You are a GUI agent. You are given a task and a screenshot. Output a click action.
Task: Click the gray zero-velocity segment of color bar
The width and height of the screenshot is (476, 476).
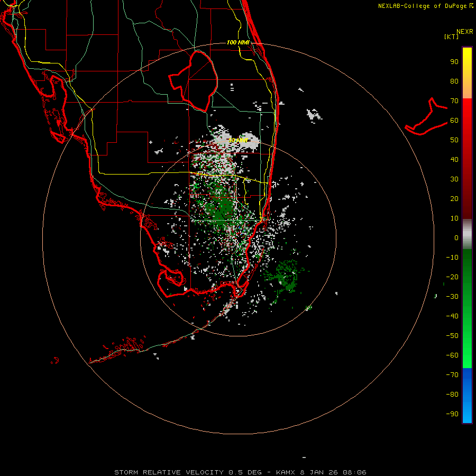click(467, 234)
